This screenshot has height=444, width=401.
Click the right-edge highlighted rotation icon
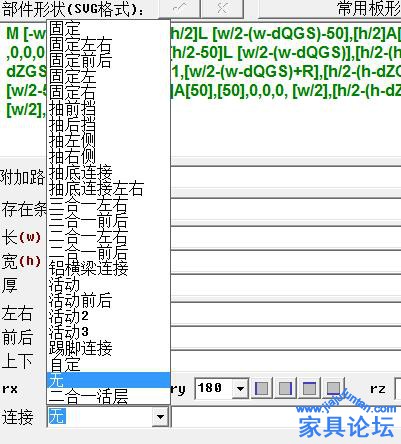[x=285, y=388]
